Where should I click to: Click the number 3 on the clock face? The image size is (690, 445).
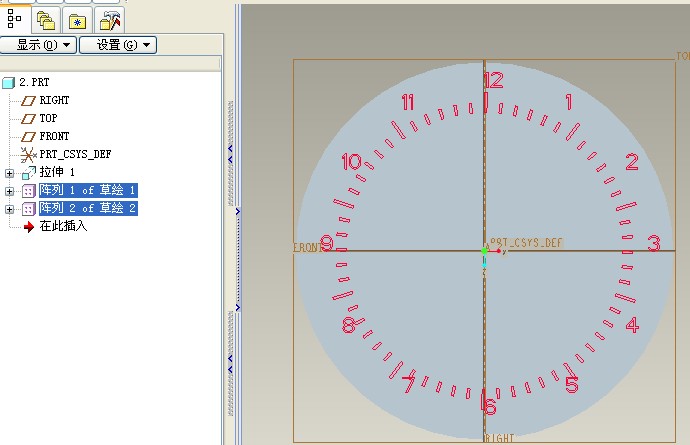(x=654, y=243)
